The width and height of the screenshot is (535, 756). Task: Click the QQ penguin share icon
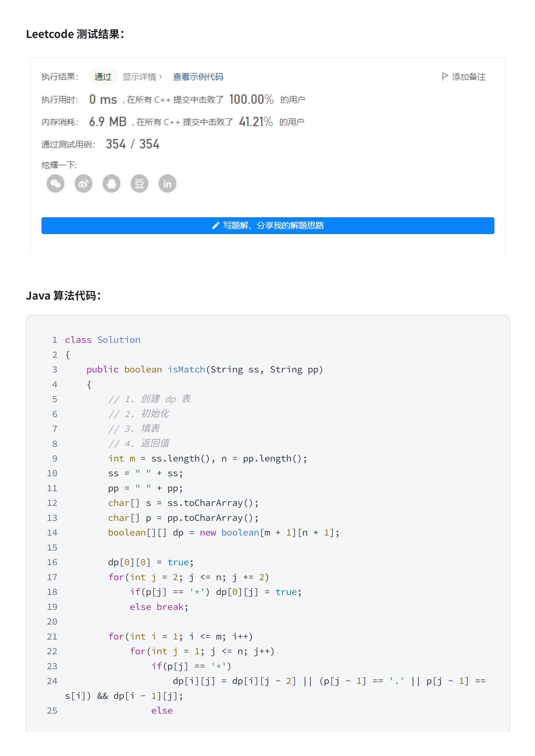[111, 183]
